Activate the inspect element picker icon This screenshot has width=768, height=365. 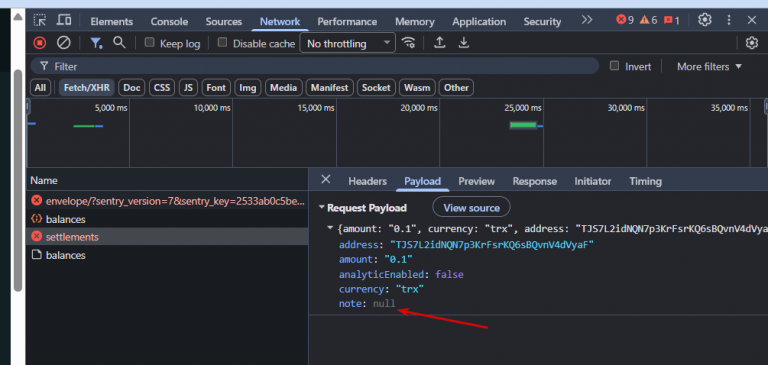tap(40, 21)
